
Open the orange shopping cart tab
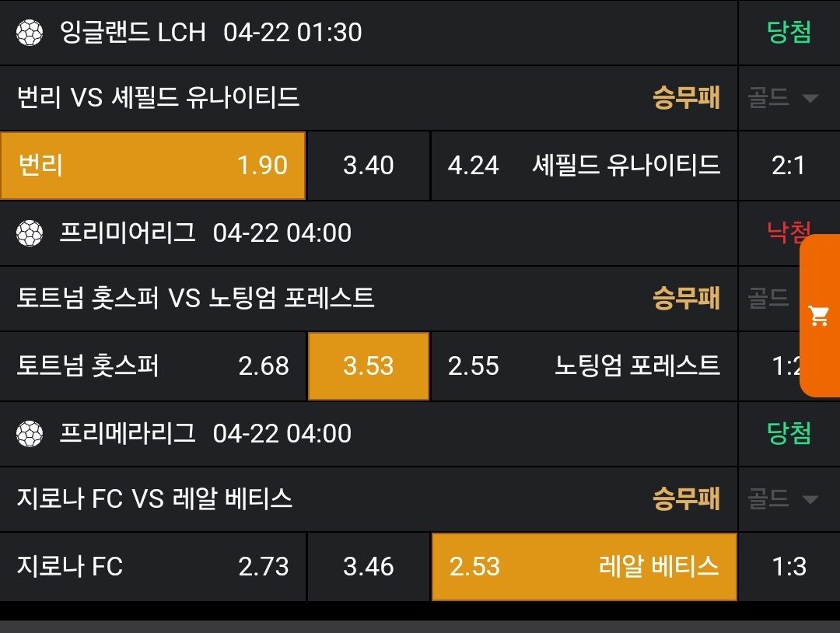(x=819, y=315)
